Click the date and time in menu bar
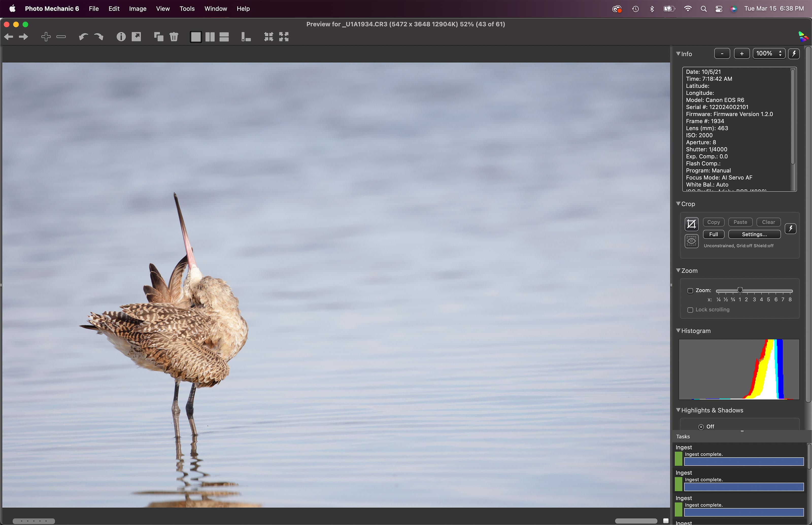Image resolution: width=812 pixels, height=525 pixels. tap(774, 9)
